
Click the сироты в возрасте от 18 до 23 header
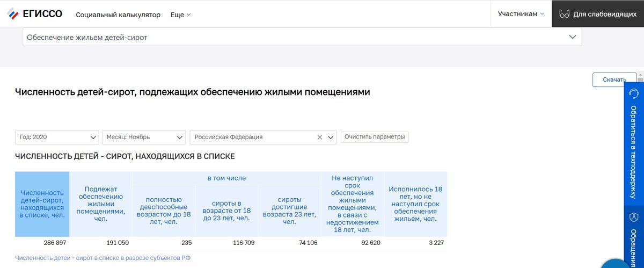[x=226, y=211]
